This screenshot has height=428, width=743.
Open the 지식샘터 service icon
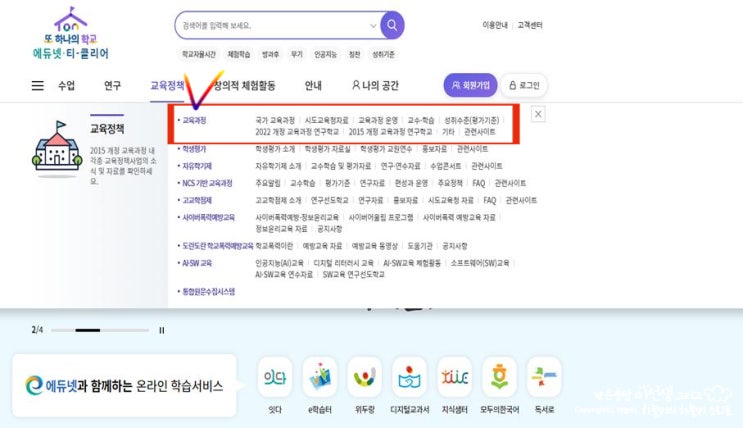454,377
